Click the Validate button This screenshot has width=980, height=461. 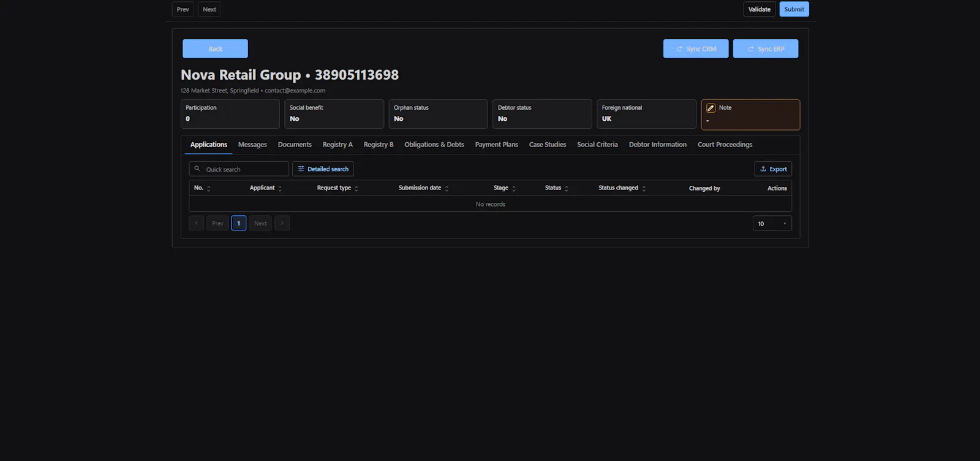point(759,9)
